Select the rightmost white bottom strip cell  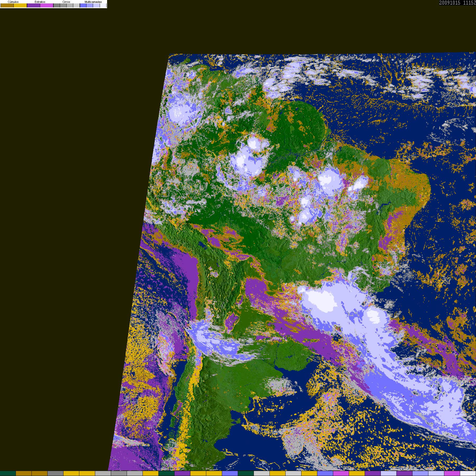(468, 473)
